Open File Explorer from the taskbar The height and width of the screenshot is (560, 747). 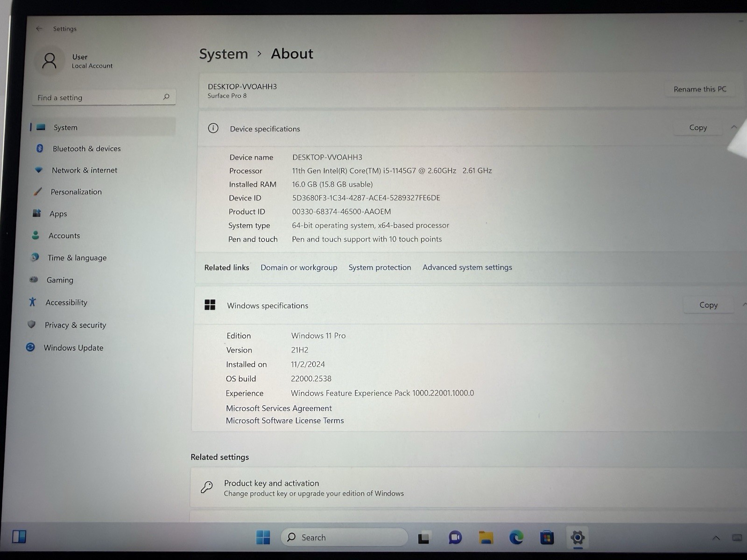point(486,538)
